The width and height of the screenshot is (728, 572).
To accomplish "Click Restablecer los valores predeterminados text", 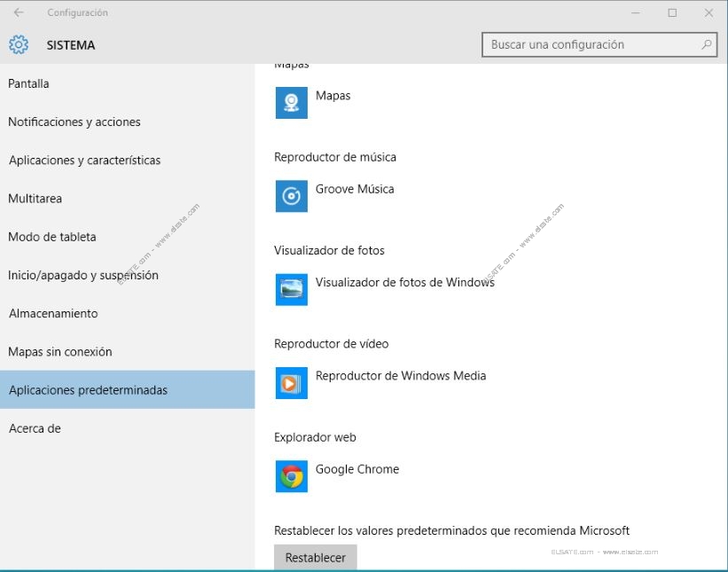I will (x=451, y=530).
